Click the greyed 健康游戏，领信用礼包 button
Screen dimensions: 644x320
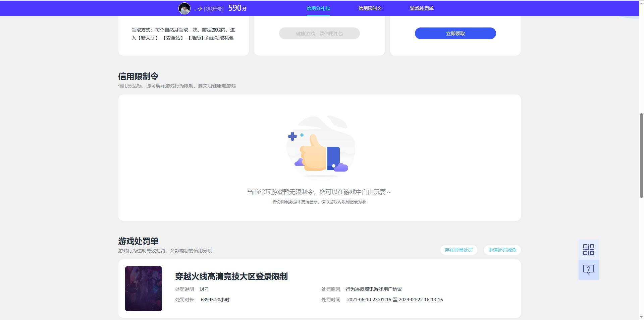click(319, 33)
